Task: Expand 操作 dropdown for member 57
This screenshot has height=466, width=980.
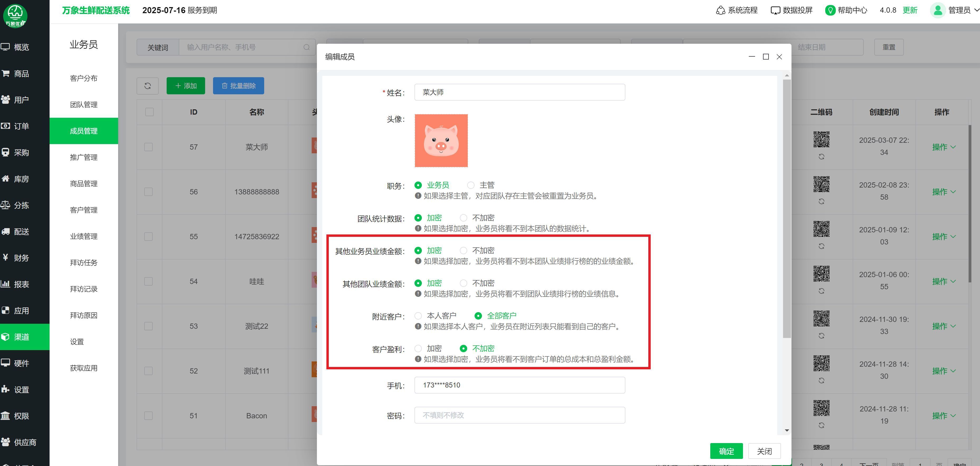Action: click(x=943, y=147)
